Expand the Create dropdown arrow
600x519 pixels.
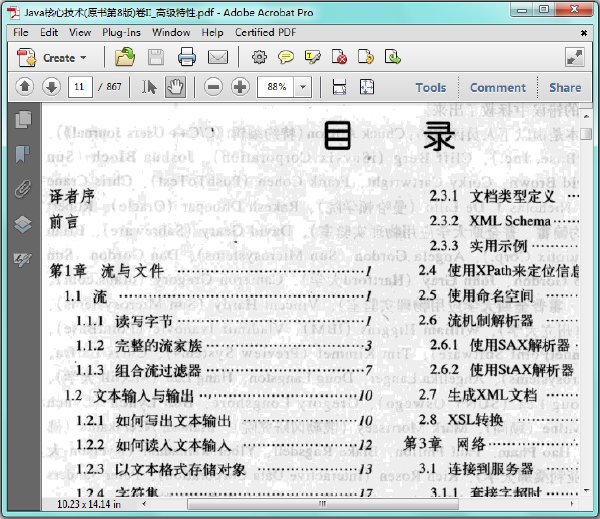click(83, 58)
